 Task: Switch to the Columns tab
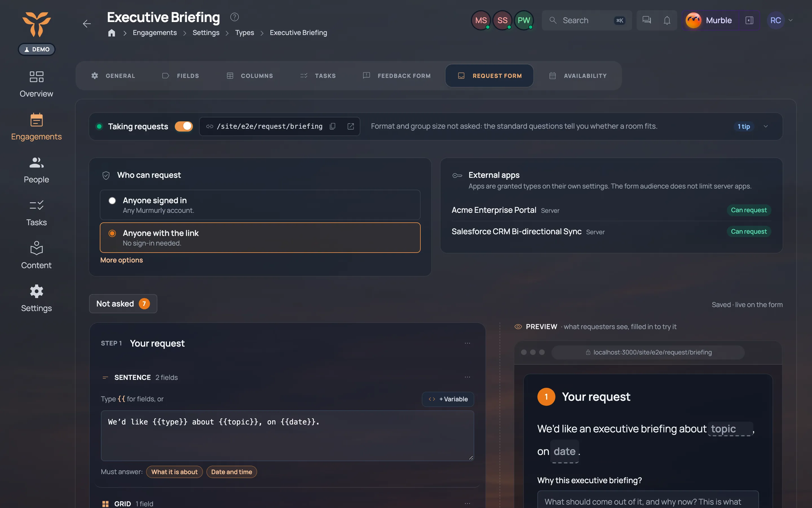250,76
